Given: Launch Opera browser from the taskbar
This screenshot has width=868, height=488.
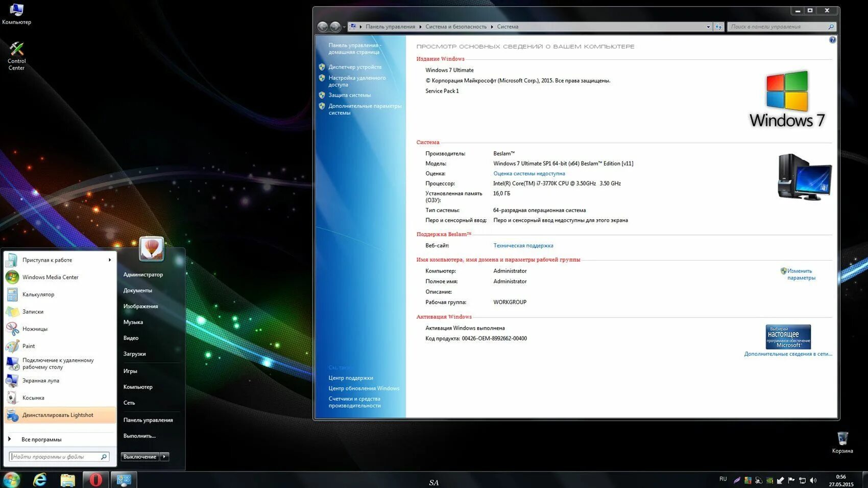Looking at the screenshot, I should [95, 480].
